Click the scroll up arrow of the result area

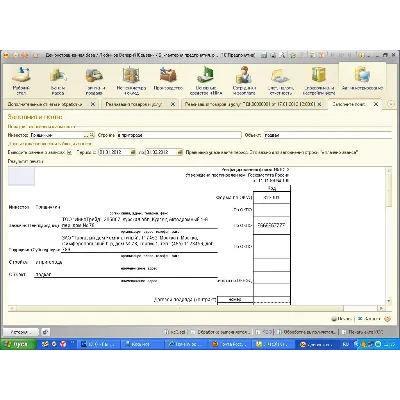click(389, 170)
